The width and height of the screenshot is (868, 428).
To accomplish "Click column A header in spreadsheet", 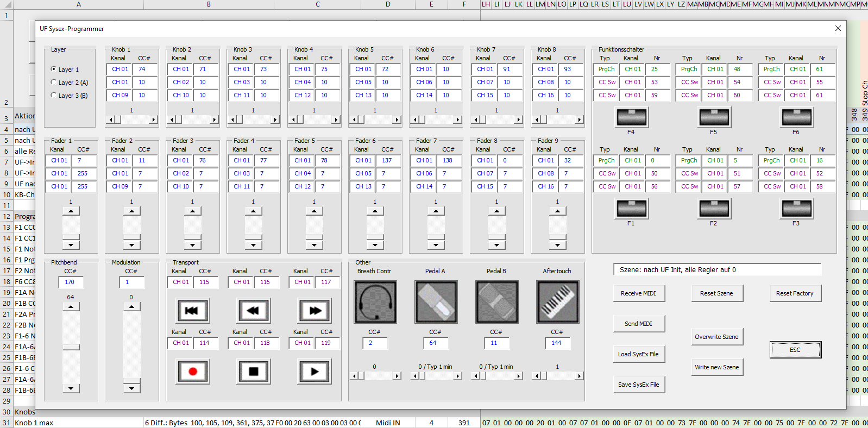I will [78, 4].
